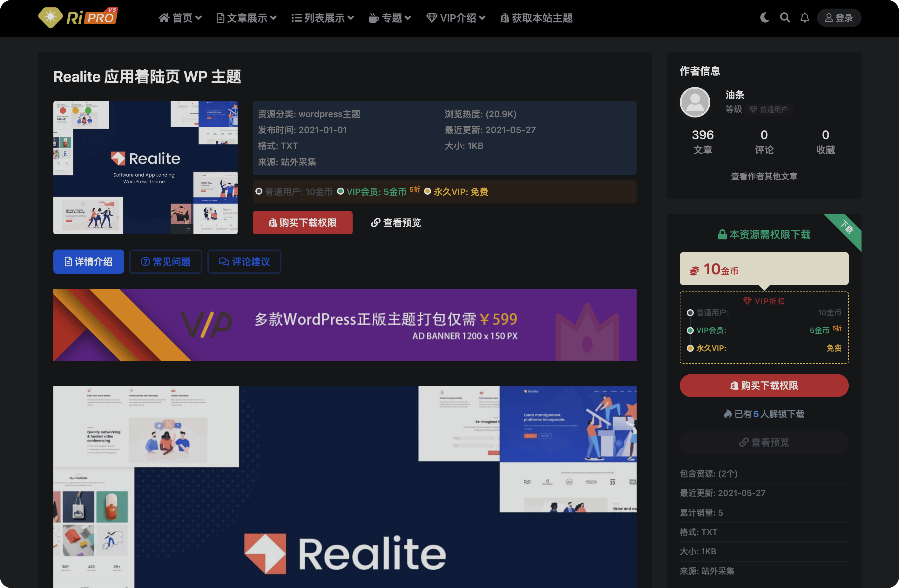899x588 pixels.
Task: Click the flame icon by 已有5人解锁下载
Action: 727,414
